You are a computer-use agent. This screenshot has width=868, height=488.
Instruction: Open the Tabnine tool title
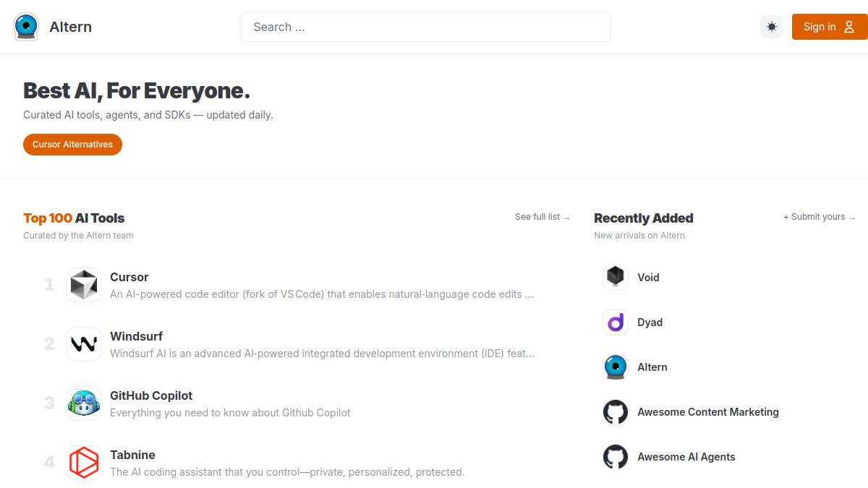tap(133, 455)
